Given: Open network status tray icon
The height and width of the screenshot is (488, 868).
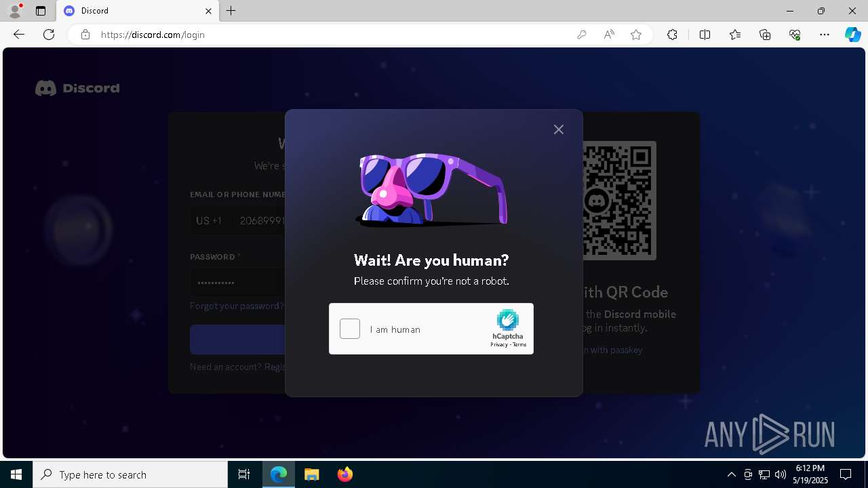Looking at the screenshot, I should click(x=764, y=474).
